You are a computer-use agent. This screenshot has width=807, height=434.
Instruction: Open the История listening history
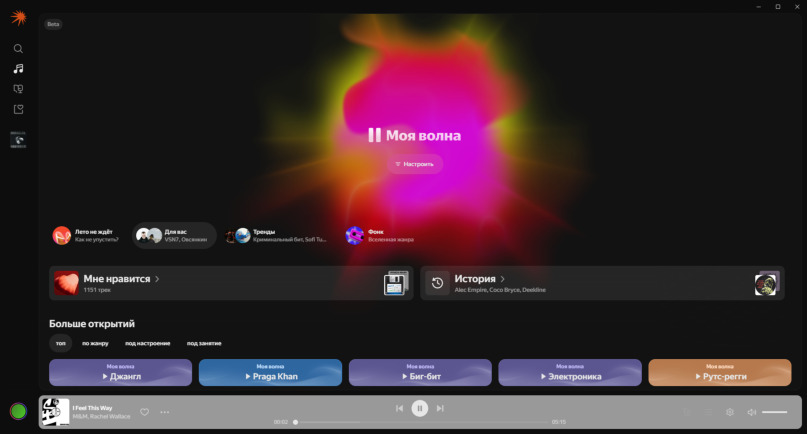[x=602, y=283]
